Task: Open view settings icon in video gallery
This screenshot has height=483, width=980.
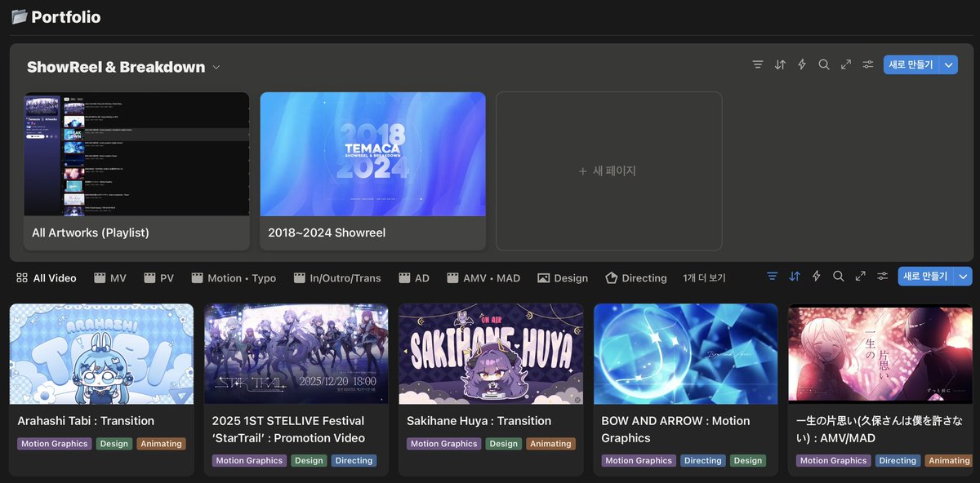Action: [882, 277]
